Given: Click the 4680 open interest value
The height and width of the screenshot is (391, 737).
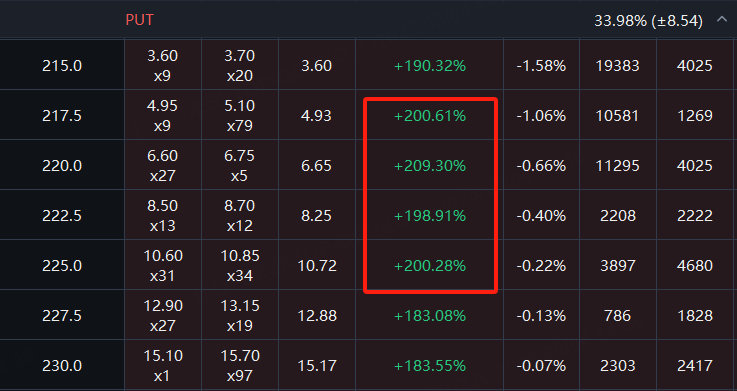Looking at the screenshot, I should 695,266.
